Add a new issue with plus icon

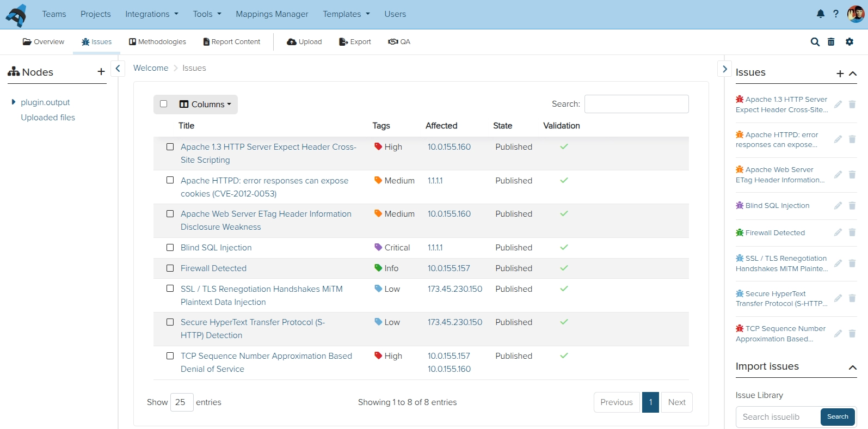click(840, 73)
